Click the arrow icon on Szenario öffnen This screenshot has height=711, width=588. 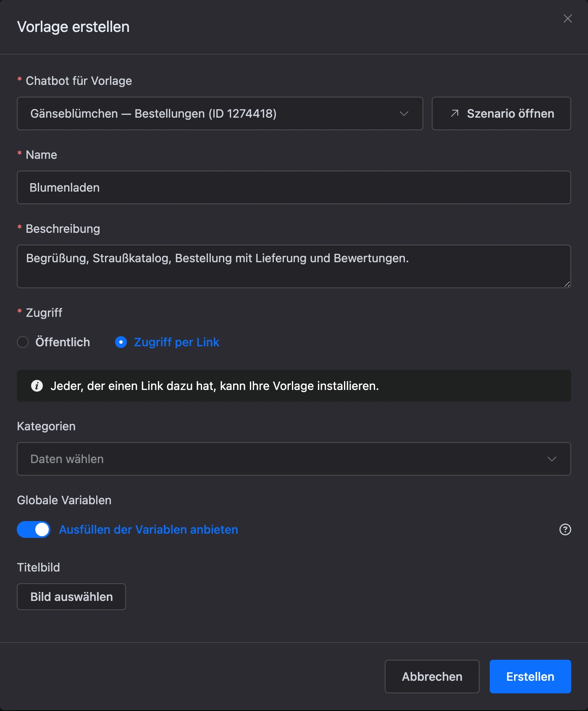pyautogui.click(x=454, y=113)
